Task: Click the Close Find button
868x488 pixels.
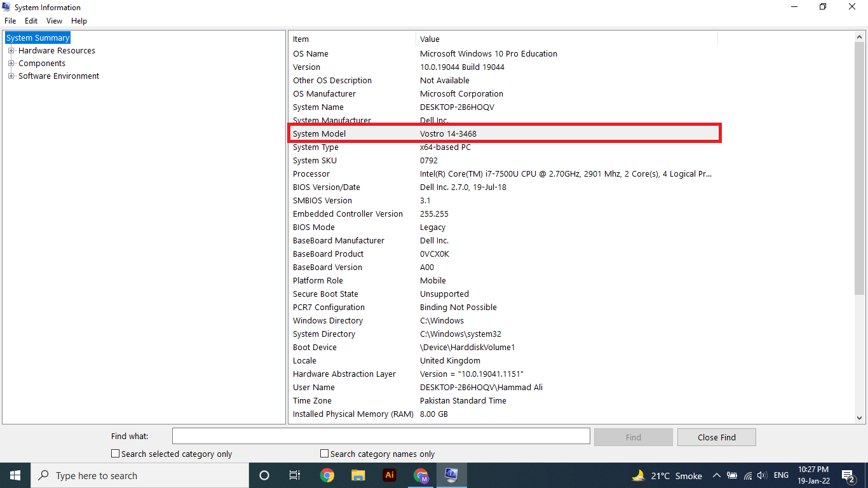Action: 716,437
